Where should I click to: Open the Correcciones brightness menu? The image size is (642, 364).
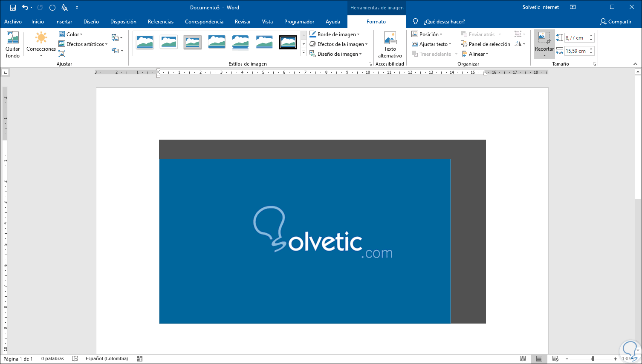tap(41, 45)
